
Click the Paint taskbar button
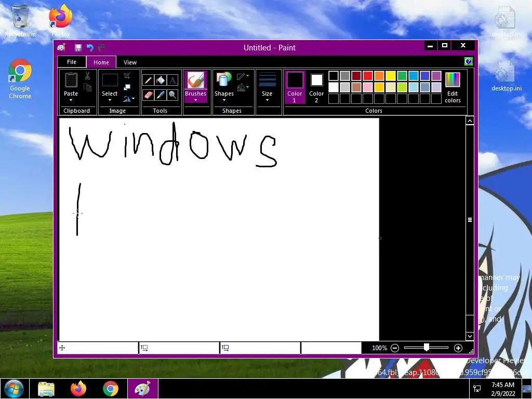[x=143, y=389]
